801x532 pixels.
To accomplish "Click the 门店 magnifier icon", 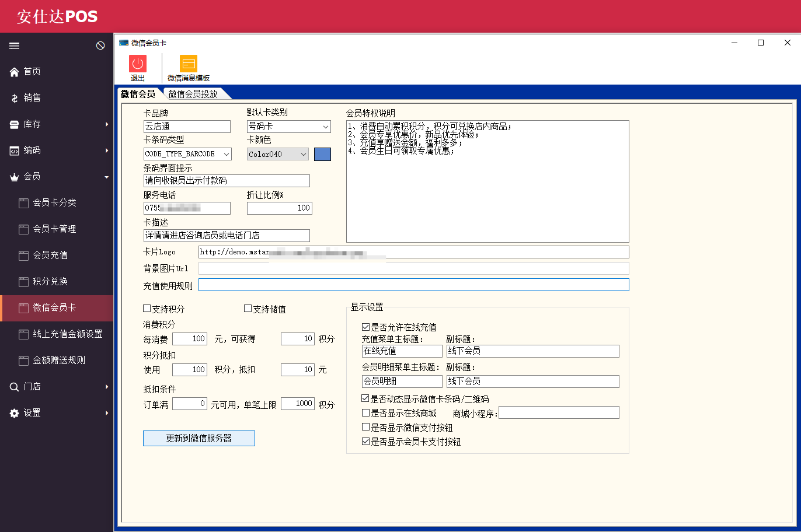I will tap(15, 387).
